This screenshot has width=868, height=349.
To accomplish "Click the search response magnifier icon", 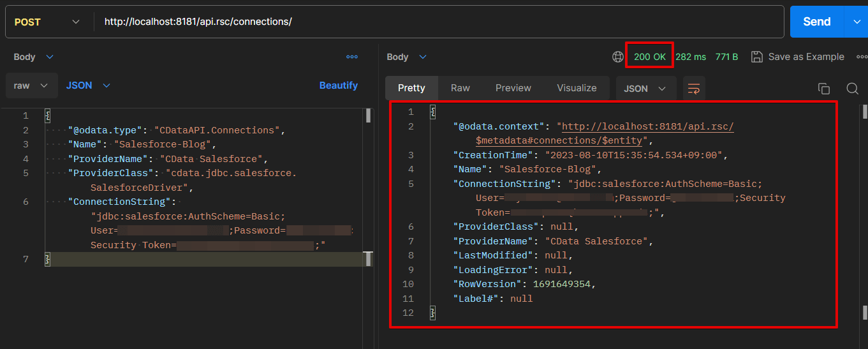I will coord(852,89).
